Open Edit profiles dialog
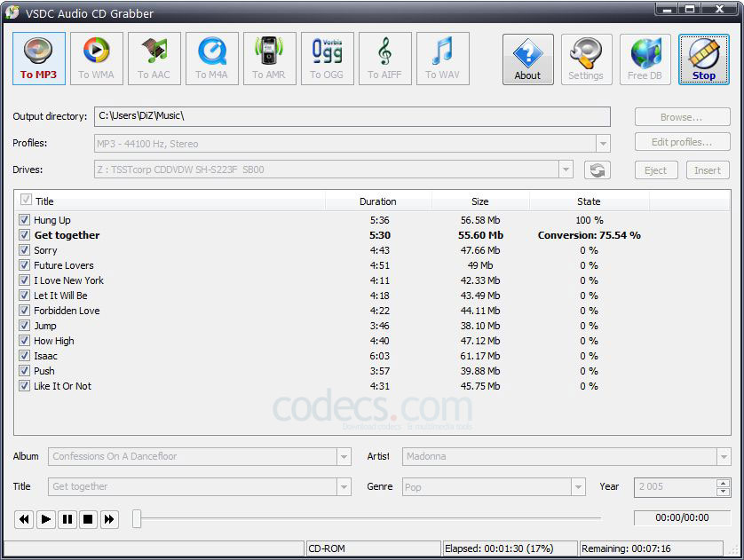Image resolution: width=744 pixels, height=560 pixels. [x=682, y=142]
